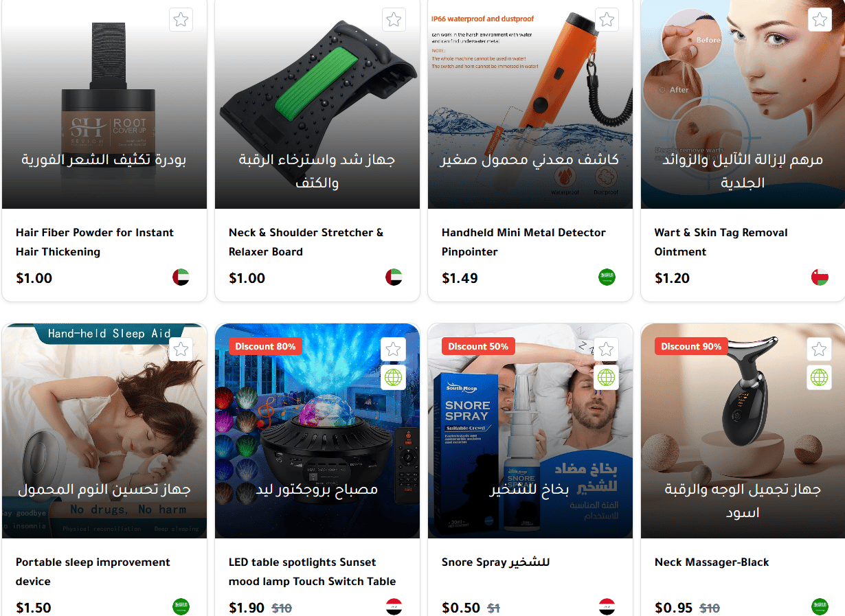845x616 pixels.
Task: Click Iraq flag icon beside $1.90 price
Action: tap(394, 607)
